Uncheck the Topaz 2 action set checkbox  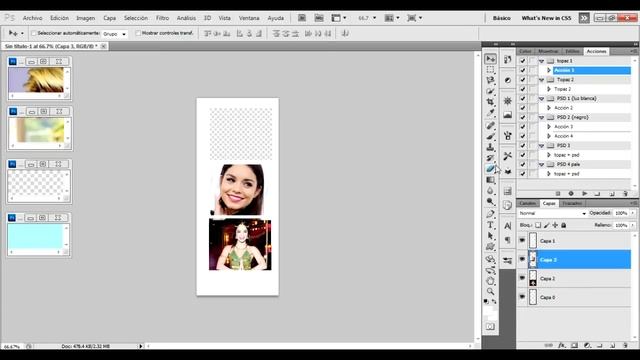click(x=522, y=80)
